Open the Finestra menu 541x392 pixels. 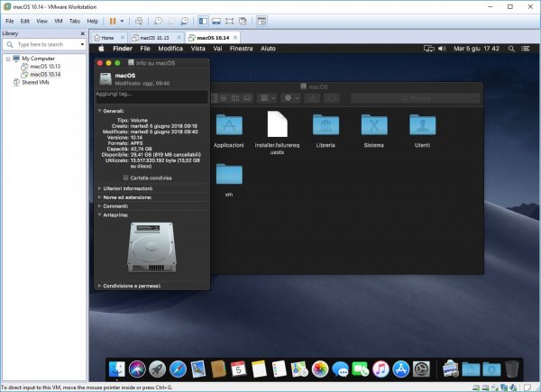pyautogui.click(x=241, y=49)
